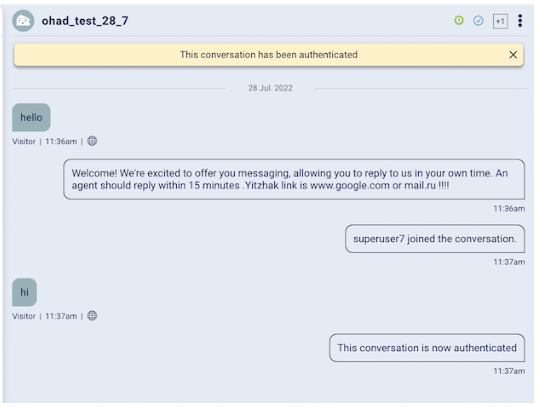535x406 pixels.
Task: Click the 11:36am timestamp below the welcome message
Action: pyautogui.click(x=509, y=208)
